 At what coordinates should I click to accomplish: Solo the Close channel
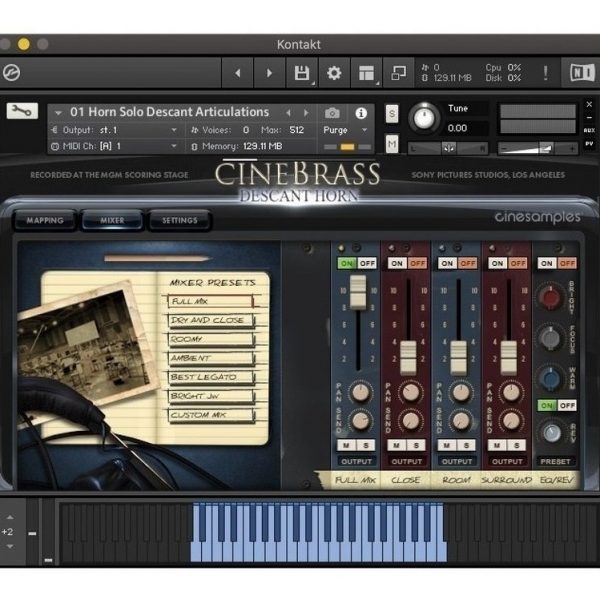[416, 445]
